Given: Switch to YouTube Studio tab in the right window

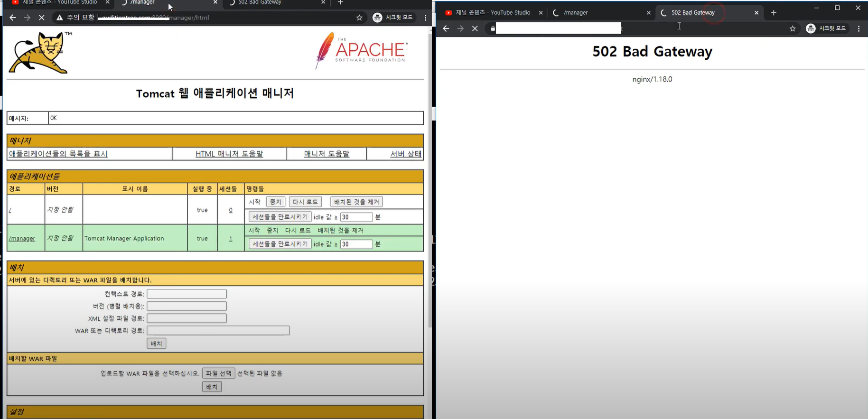Looking at the screenshot, I should pyautogui.click(x=493, y=13).
